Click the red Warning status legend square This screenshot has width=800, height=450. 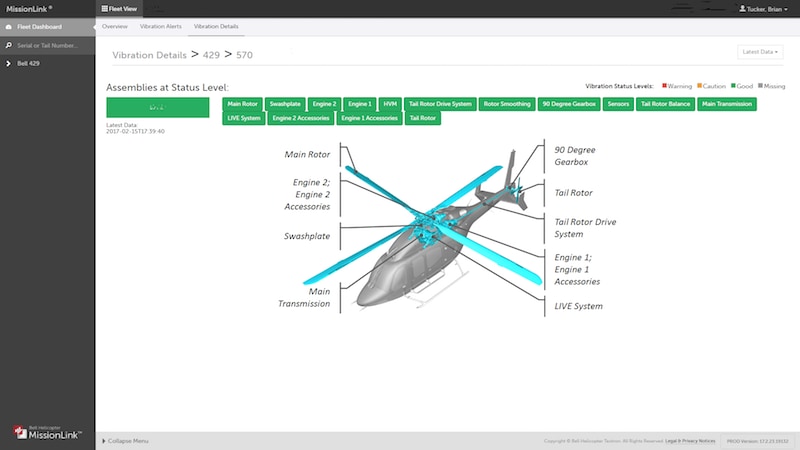tap(665, 87)
